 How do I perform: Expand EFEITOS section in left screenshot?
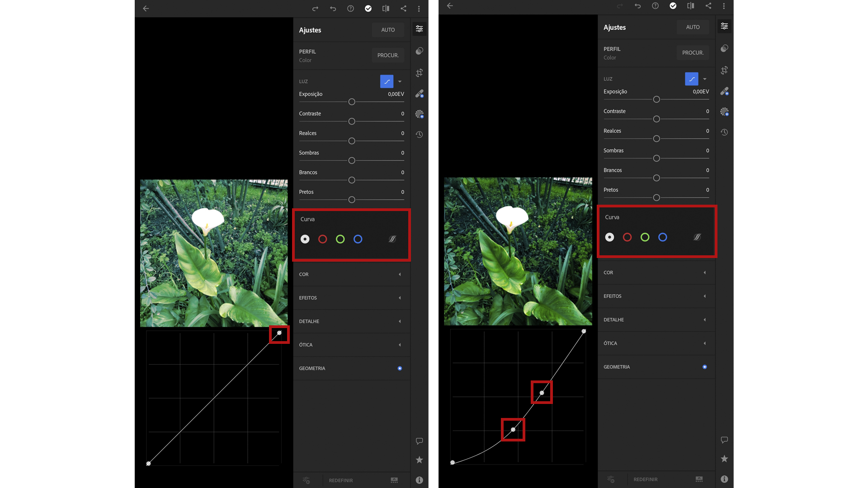tap(352, 298)
